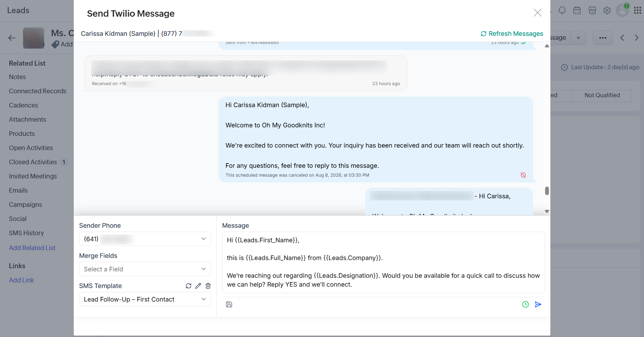Open Open Activities in Related List

click(x=31, y=148)
